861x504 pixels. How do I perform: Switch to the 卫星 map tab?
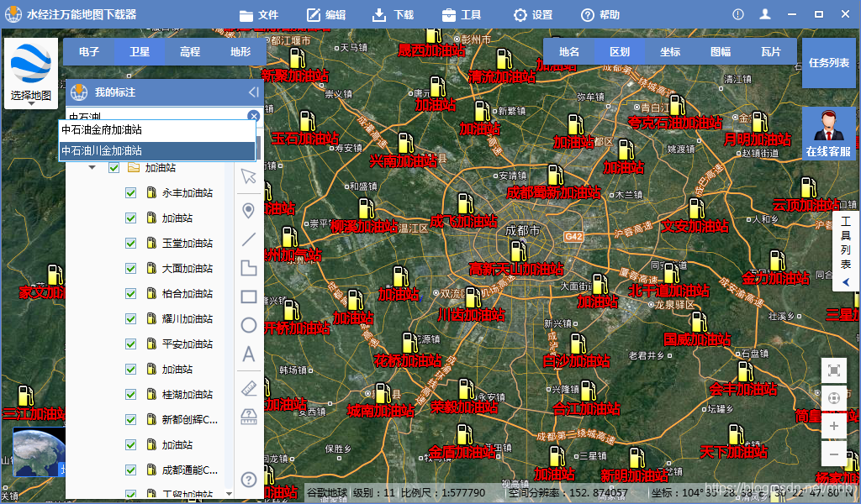pos(140,51)
